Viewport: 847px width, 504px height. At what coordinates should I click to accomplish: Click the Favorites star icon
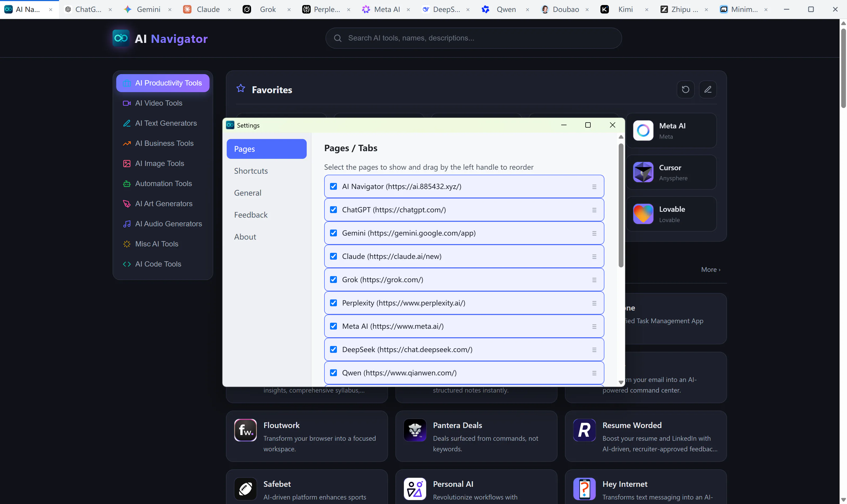pyautogui.click(x=241, y=89)
